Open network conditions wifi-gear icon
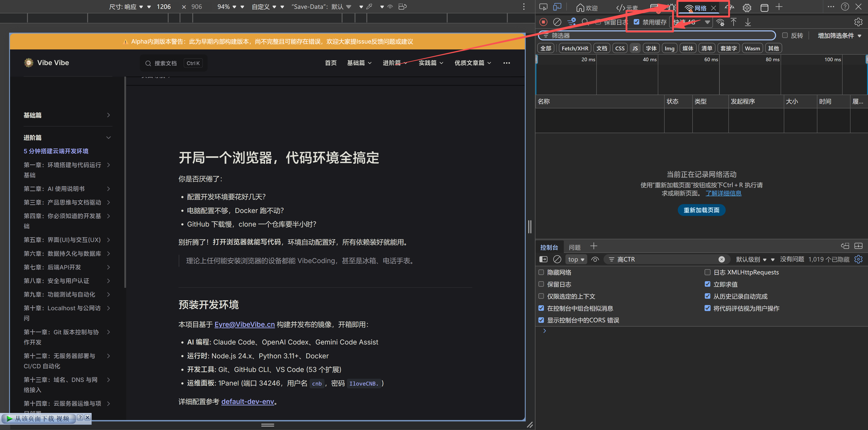Screen dimensions: 868x430 720,22
